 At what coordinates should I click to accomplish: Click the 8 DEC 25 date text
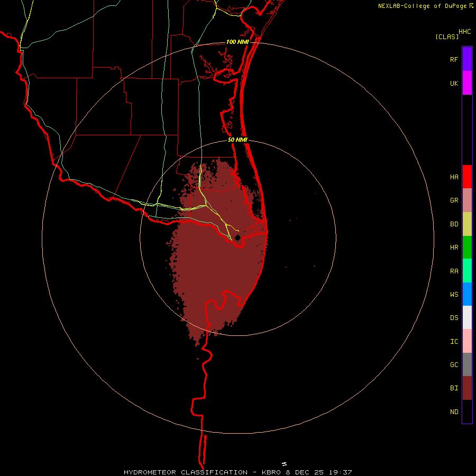coord(306,472)
